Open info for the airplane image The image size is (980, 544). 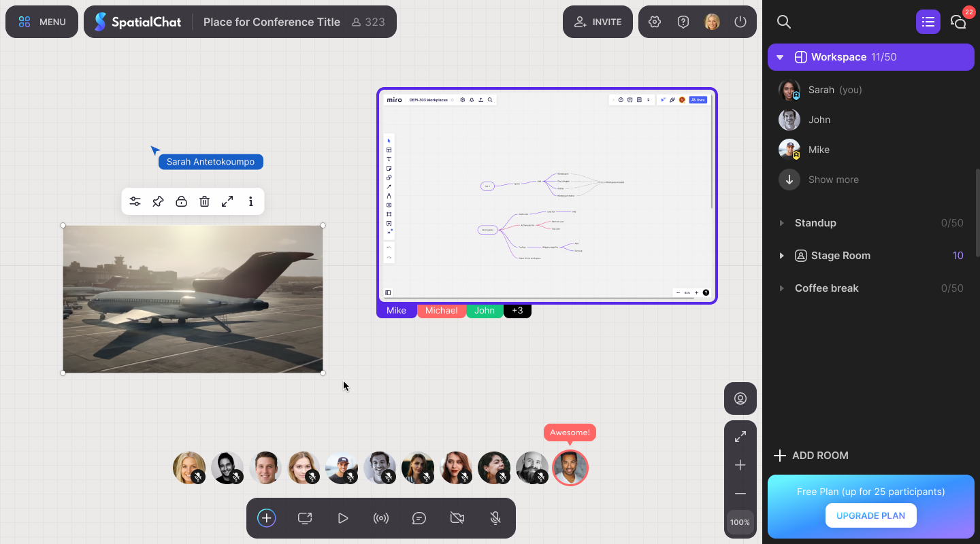250,201
